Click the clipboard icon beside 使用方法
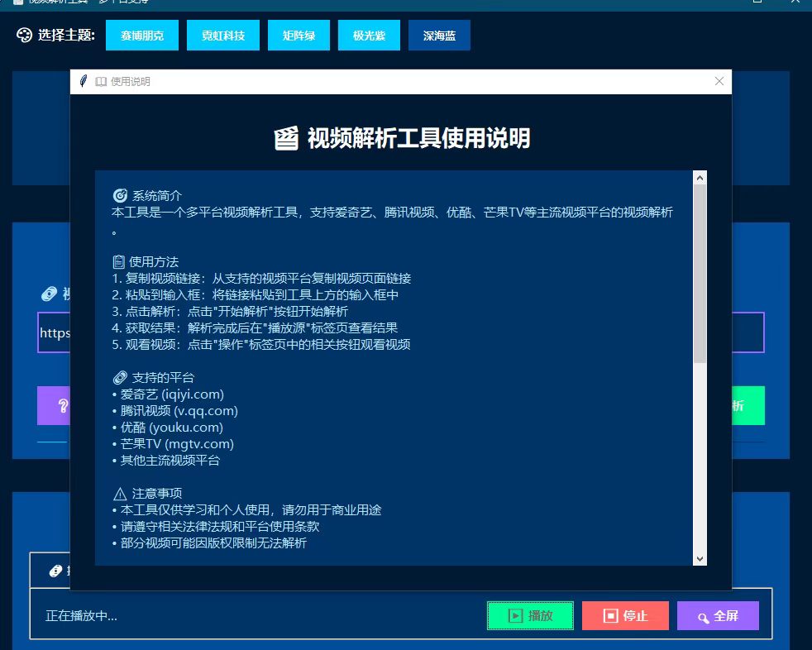This screenshot has width=812, height=650. pyautogui.click(x=118, y=261)
